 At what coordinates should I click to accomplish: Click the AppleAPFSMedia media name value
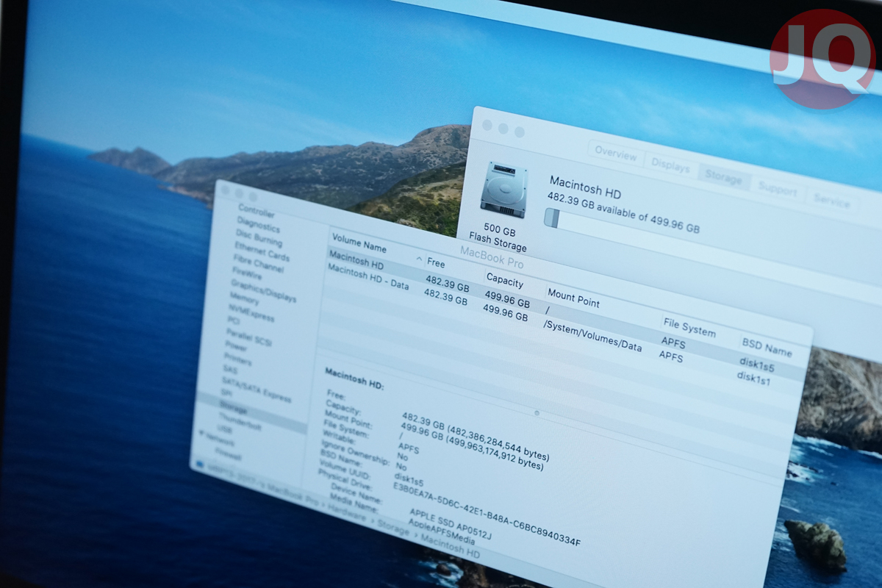[x=443, y=533]
